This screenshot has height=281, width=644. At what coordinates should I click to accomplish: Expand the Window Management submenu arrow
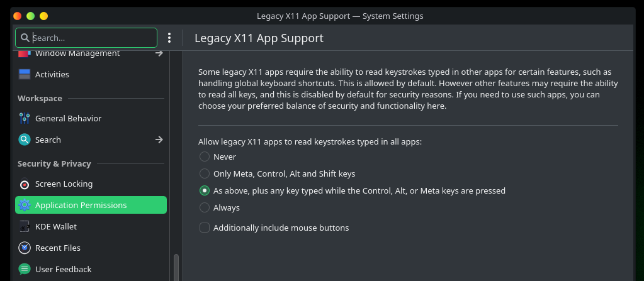(x=159, y=53)
